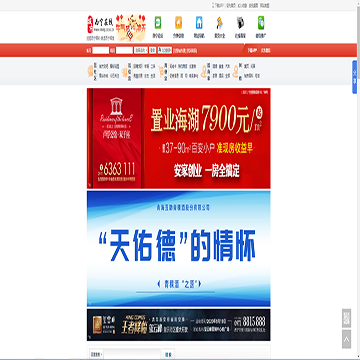Click the username field in red bar
This screenshot has width=360, height=360.
tap(101, 50)
